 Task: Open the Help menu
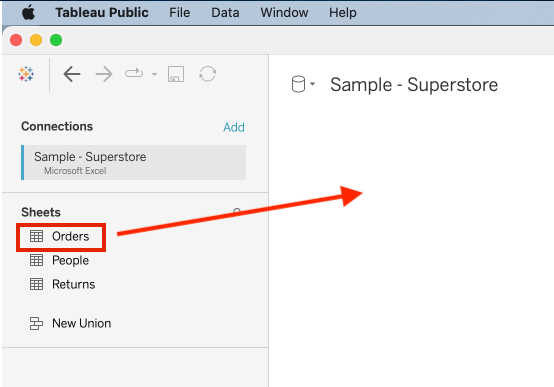tap(342, 13)
